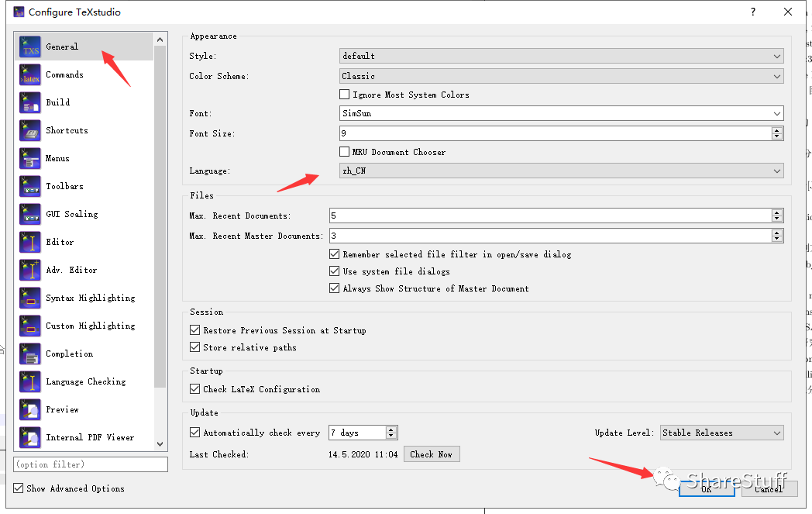
Task: Click the Internal PDF Viewer icon
Action: pyautogui.click(x=30, y=438)
